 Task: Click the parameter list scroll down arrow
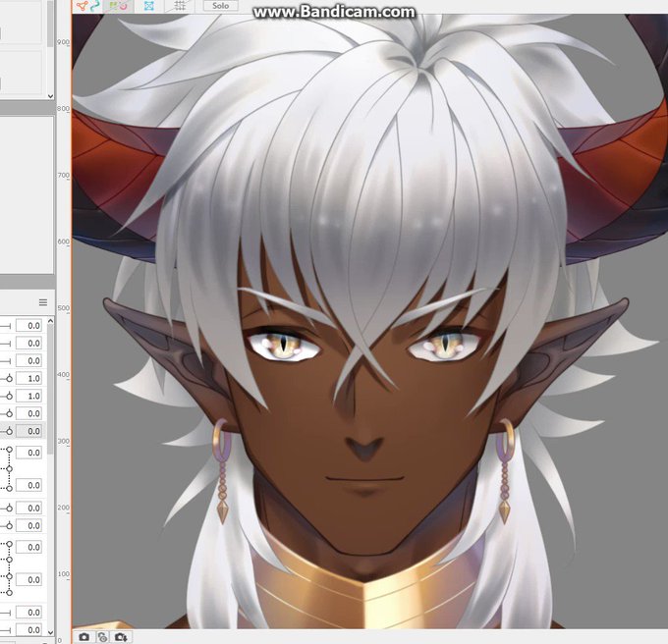coord(51,632)
